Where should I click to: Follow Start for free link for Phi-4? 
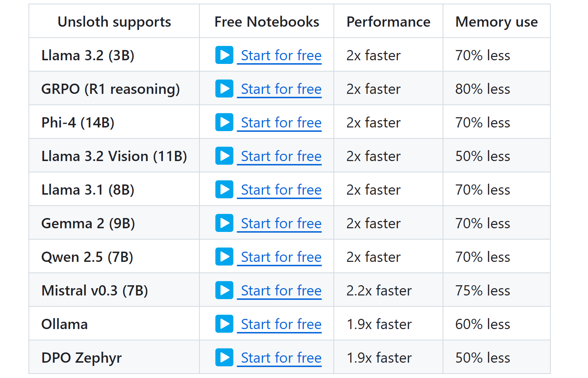click(x=281, y=123)
